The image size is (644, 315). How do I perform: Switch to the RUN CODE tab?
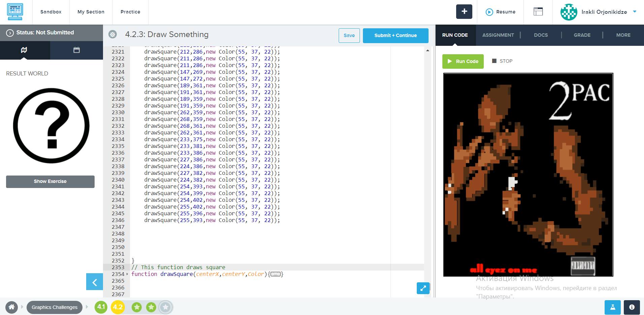(x=455, y=35)
